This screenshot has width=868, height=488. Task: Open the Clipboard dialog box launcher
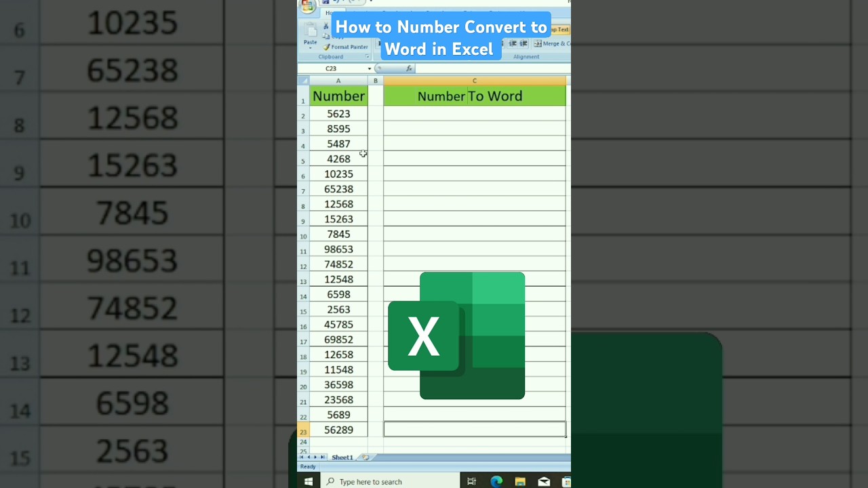point(368,56)
